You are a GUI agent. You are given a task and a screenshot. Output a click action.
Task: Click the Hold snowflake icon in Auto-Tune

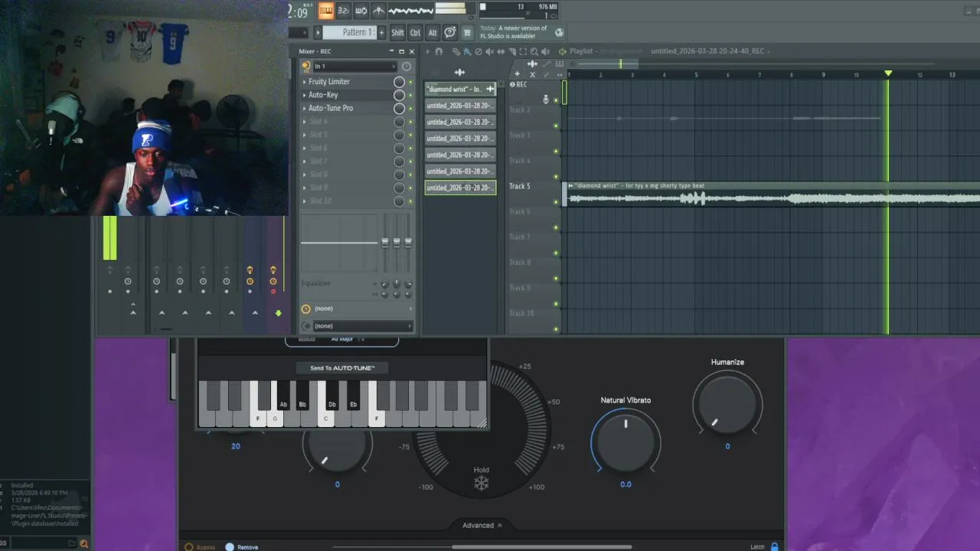tap(481, 484)
